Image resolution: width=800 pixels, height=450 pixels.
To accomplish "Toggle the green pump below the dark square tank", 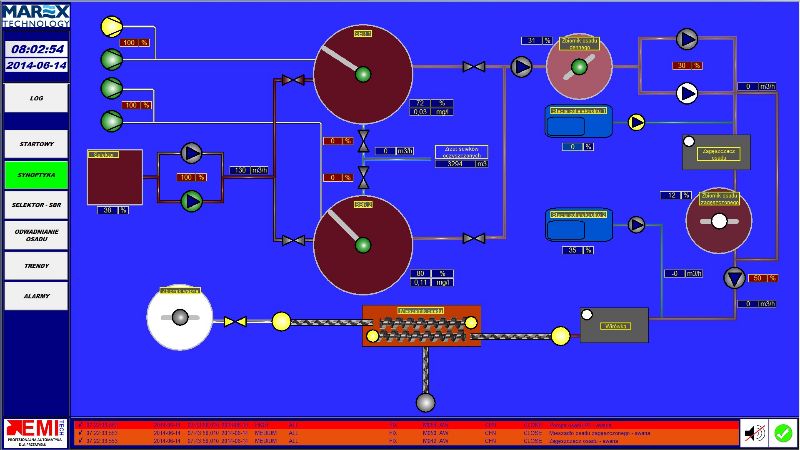I will click(x=192, y=201).
